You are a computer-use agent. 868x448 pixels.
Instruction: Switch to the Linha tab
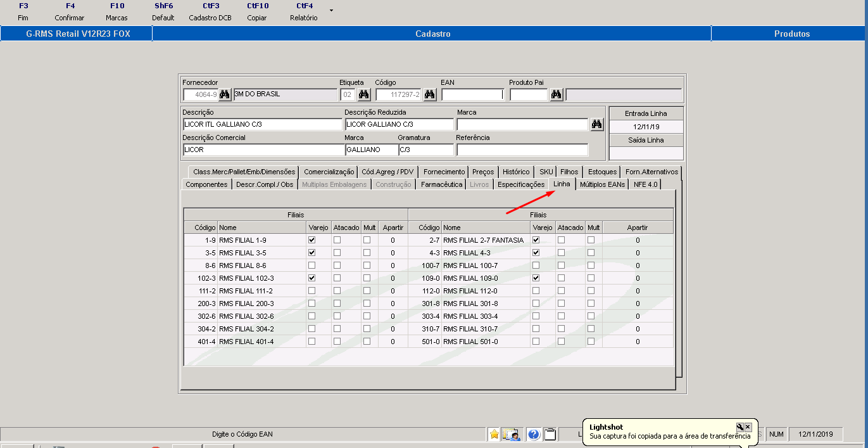pyautogui.click(x=562, y=184)
